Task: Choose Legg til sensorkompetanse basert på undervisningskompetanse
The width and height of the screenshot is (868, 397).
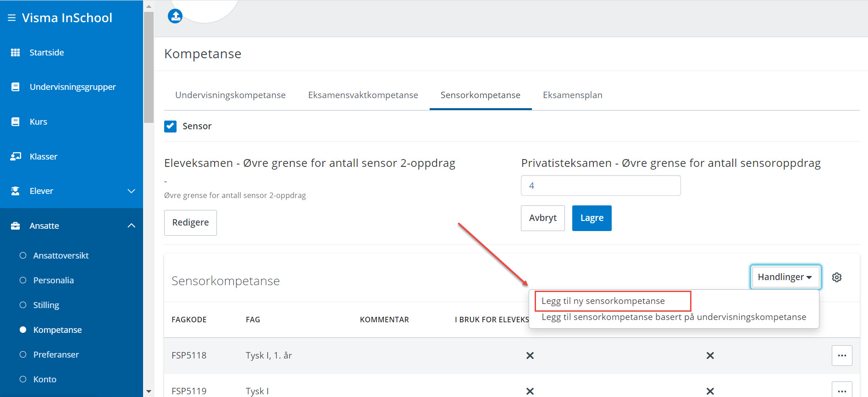Action: click(674, 317)
